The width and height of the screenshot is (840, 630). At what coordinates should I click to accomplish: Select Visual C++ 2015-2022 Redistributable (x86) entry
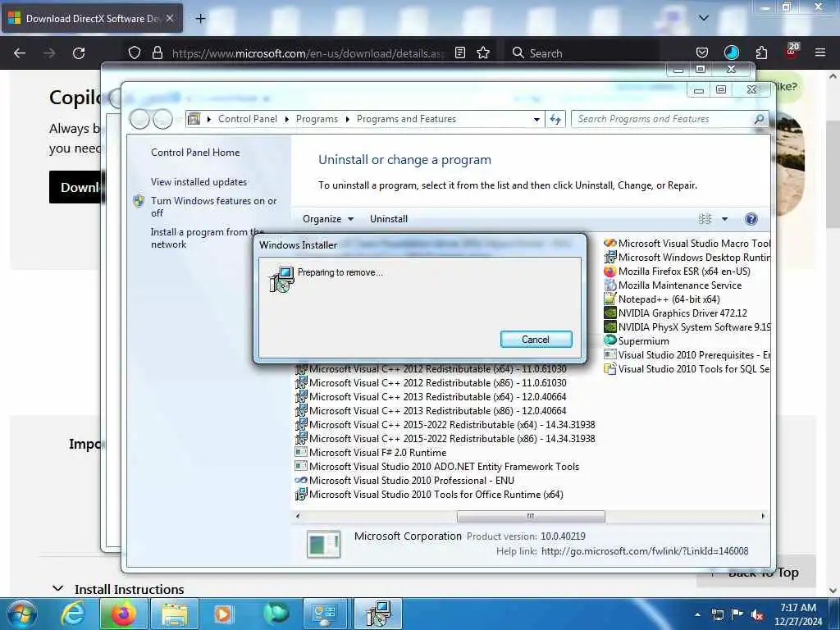[x=445, y=439]
